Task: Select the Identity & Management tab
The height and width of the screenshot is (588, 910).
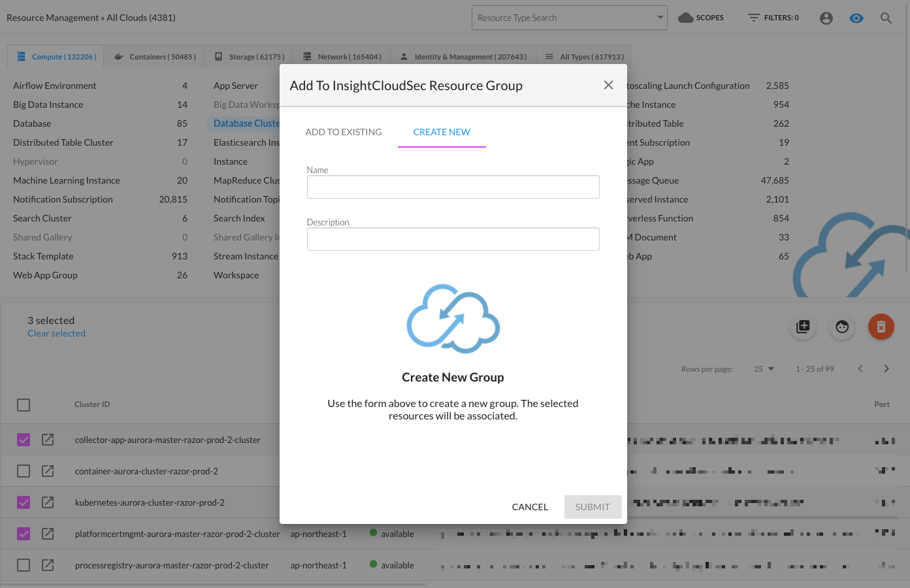Action: (463, 57)
